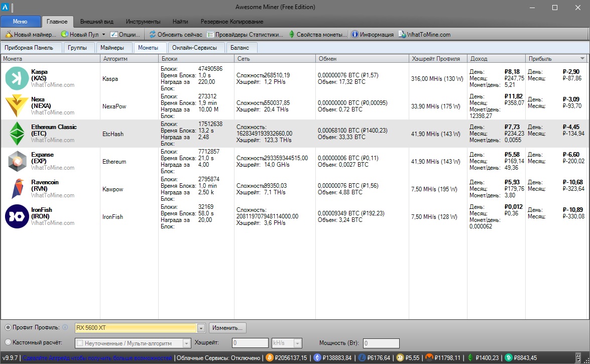The image size is (590, 364).
Task: Click the Мощность (Вт) input field
Action: pyautogui.click(x=381, y=343)
